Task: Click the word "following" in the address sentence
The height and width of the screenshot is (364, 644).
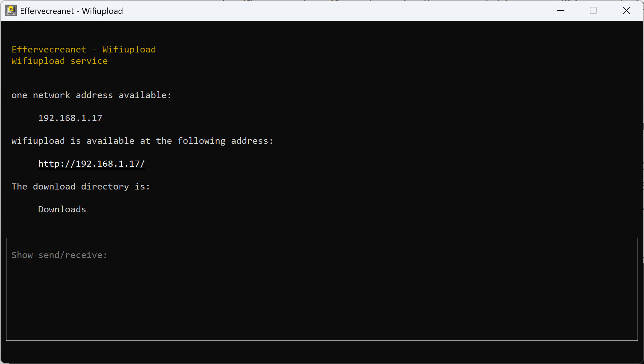Action: tap(201, 141)
